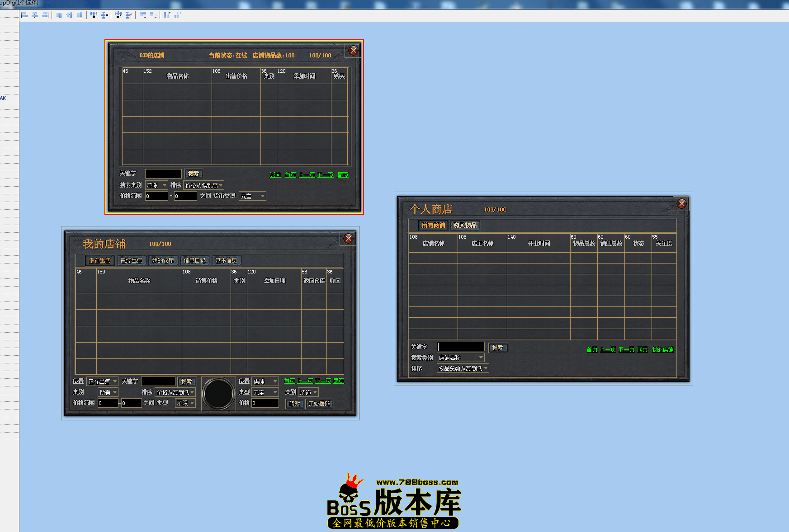Select the horizontal center alignment toolbar icon
789x532 pixels.
(34, 14)
